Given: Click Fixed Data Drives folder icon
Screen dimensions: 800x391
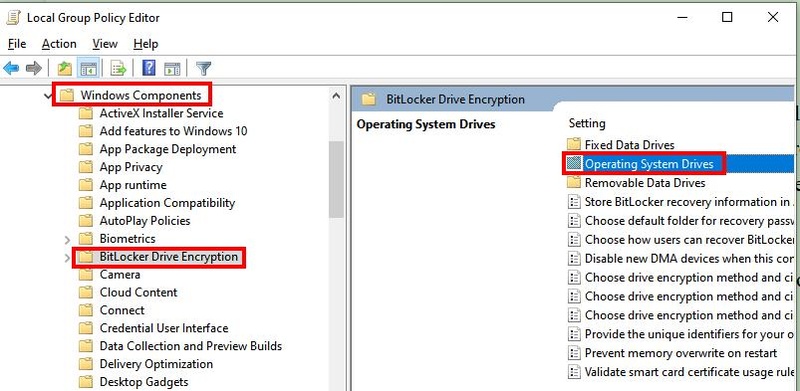Looking at the screenshot, I should (x=574, y=144).
